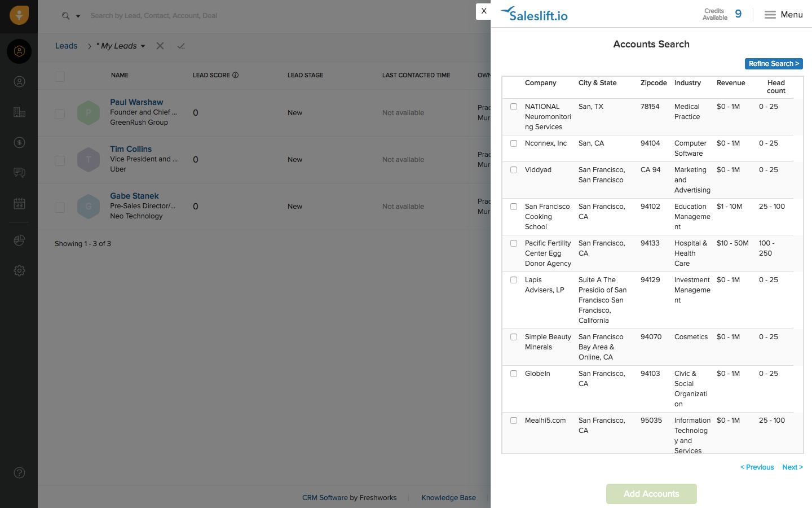Select Pacific Fertility Center account checkbox
Viewport: 812px width, 508px height.
514,243
